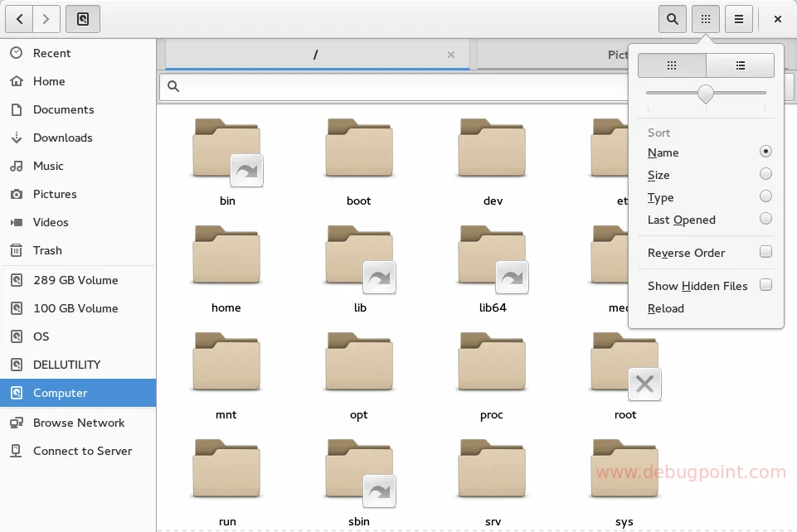Adjust the icon zoom slider
Viewport: 797px width, 532px height.
point(706,94)
